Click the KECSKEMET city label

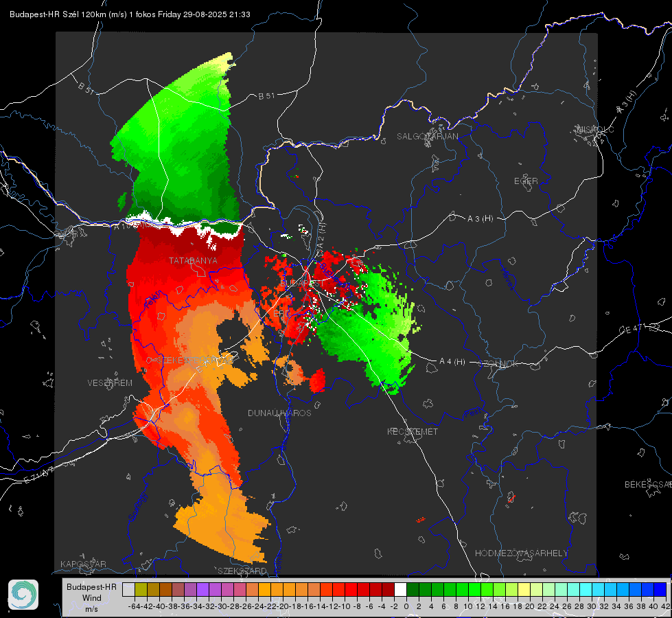coord(413,431)
